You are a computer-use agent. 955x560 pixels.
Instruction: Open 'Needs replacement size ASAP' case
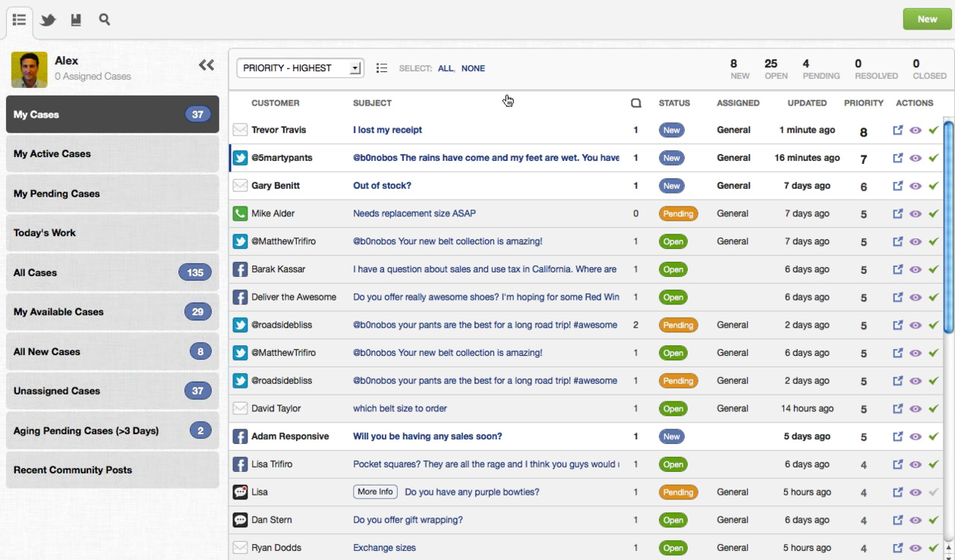click(x=414, y=214)
